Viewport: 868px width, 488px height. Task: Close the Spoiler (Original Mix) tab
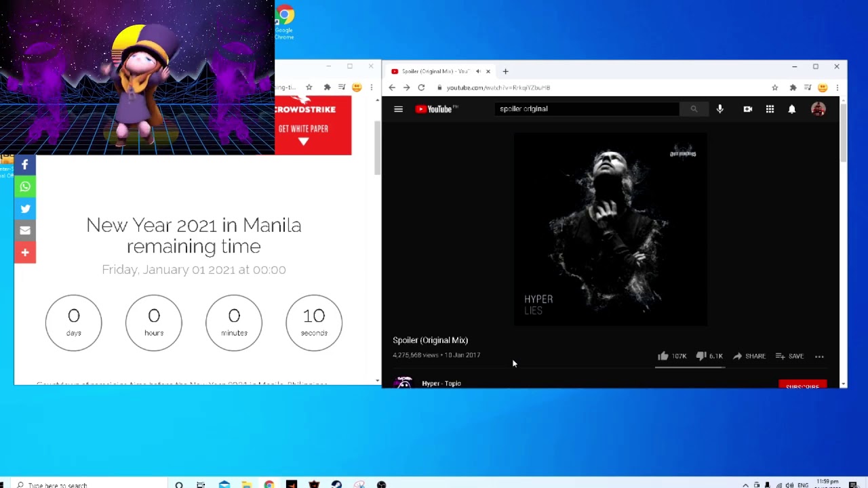488,71
